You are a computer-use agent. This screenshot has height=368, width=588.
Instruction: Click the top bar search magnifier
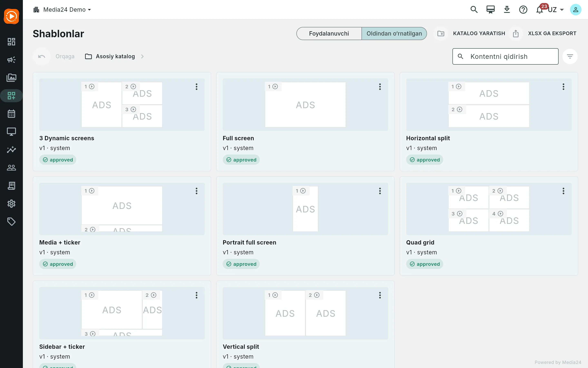[x=474, y=10]
